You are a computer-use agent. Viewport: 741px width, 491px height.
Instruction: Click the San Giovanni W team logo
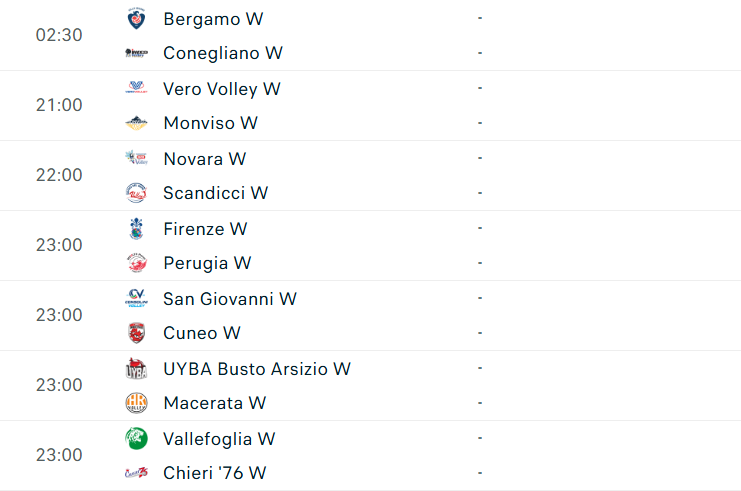[136, 299]
